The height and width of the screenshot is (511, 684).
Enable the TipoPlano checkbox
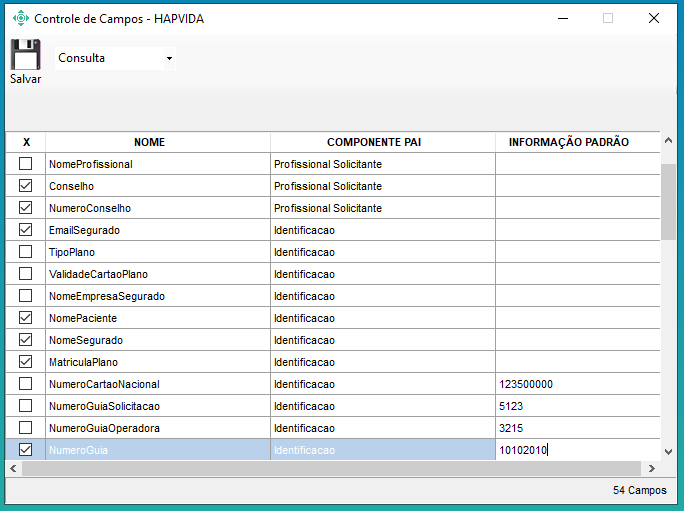[x=26, y=252]
